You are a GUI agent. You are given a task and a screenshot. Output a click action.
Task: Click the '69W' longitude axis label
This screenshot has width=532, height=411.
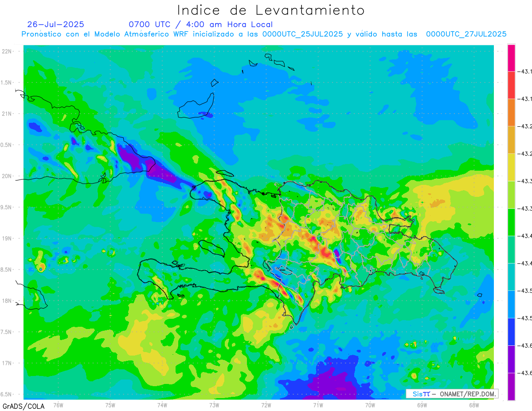coord(422,405)
